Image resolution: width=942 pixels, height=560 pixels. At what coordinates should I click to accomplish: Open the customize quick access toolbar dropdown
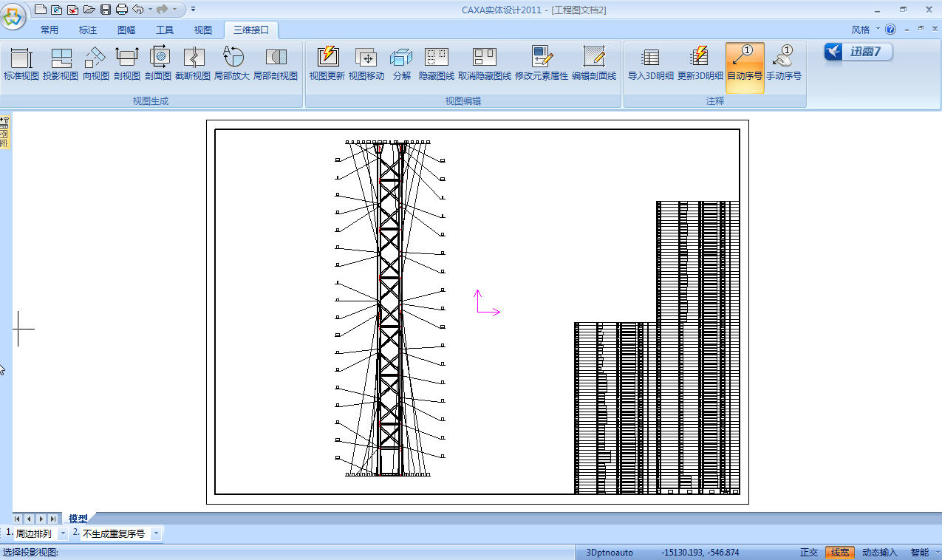tap(193, 10)
